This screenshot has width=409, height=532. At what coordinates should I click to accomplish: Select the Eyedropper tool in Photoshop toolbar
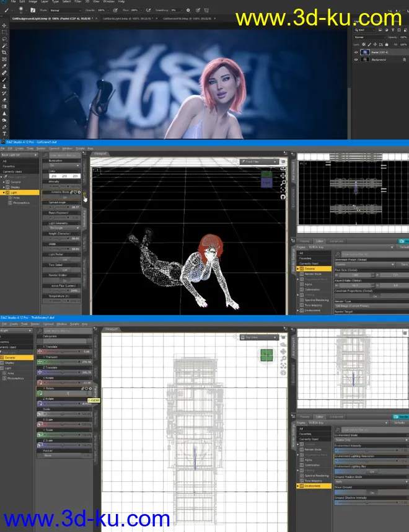(5, 66)
